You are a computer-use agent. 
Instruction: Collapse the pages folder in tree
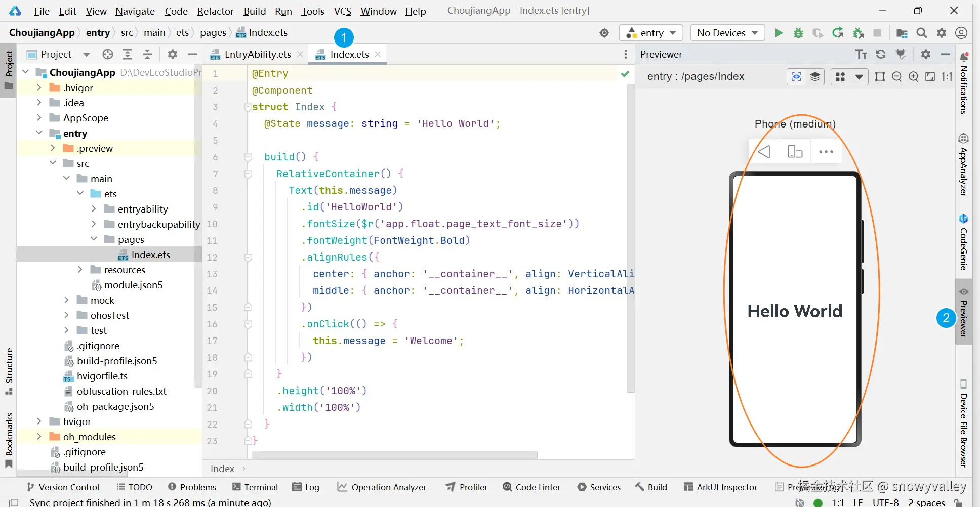[x=94, y=239]
